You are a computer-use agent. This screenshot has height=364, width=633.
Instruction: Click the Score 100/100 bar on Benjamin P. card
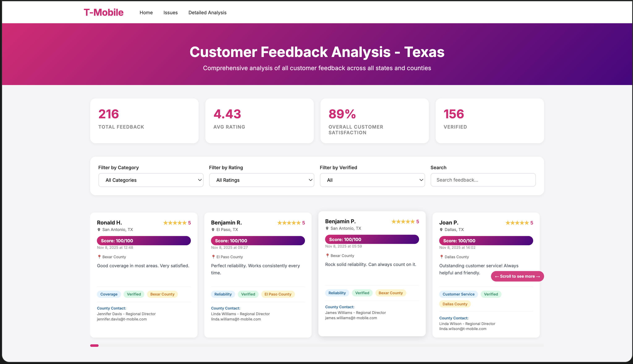coord(372,239)
